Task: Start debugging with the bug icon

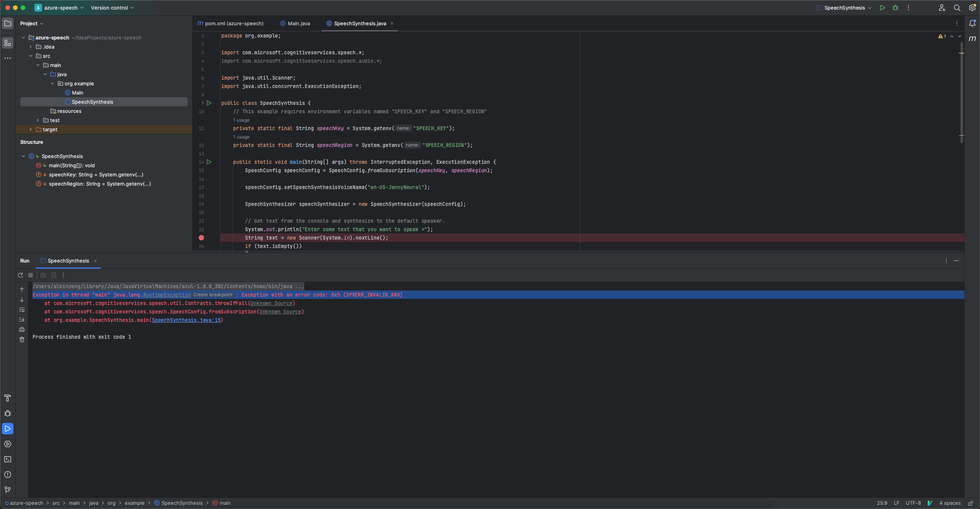Action: click(x=895, y=7)
